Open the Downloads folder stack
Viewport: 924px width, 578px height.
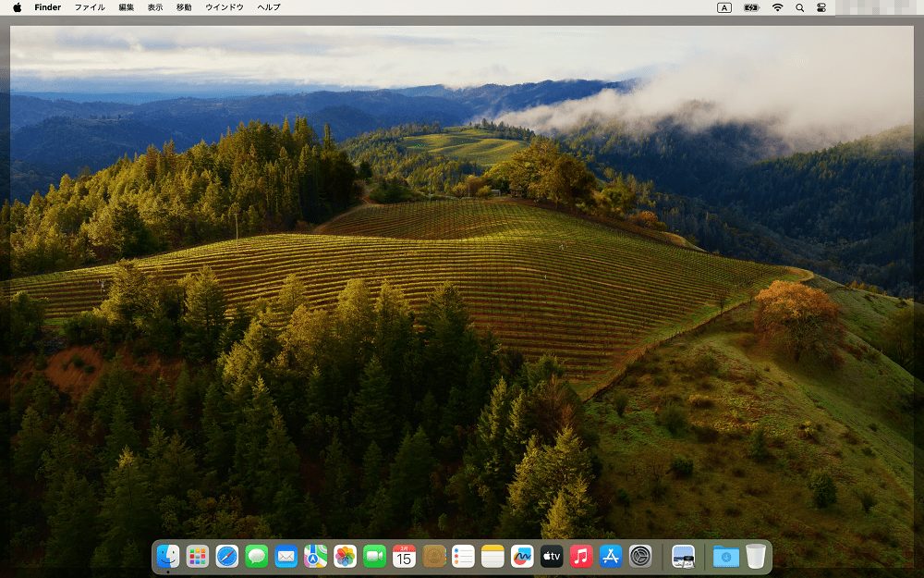point(726,556)
